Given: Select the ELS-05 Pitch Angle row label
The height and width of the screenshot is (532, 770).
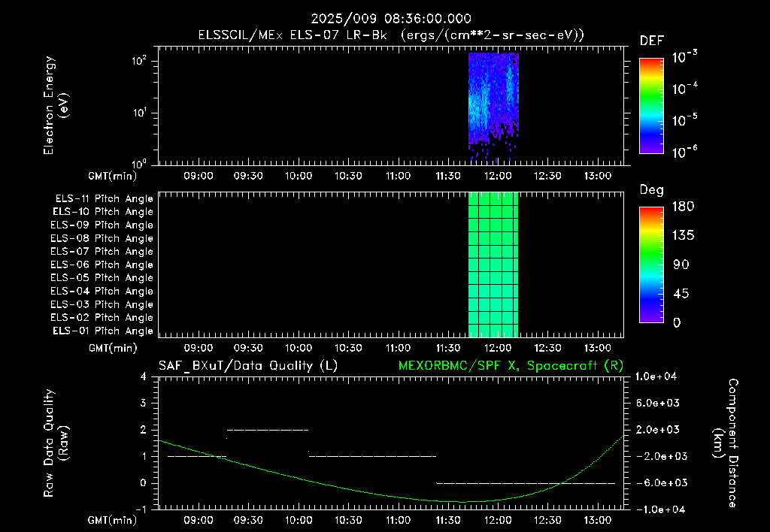Looking at the screenshot, I should (x=102, y=278).
